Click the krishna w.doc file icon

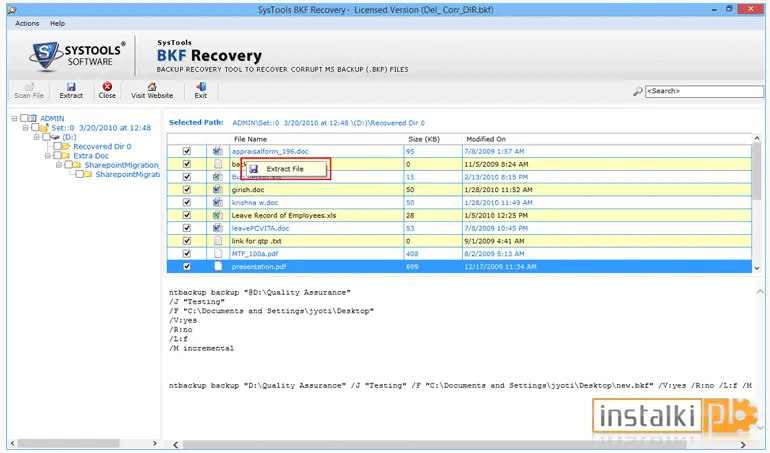[218, 202]
